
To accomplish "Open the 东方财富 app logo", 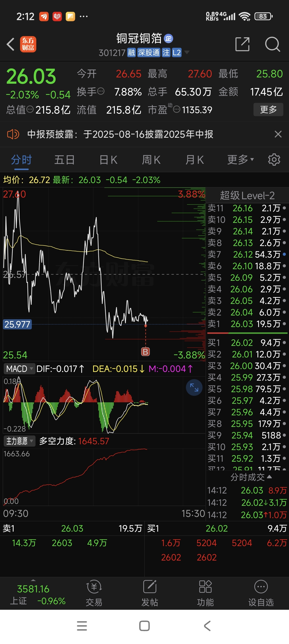I will [x=28, y=44].
